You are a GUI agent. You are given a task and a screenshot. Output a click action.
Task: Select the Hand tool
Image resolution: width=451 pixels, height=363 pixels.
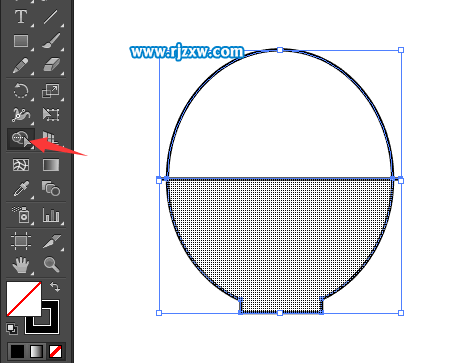[x=21, y=265]
